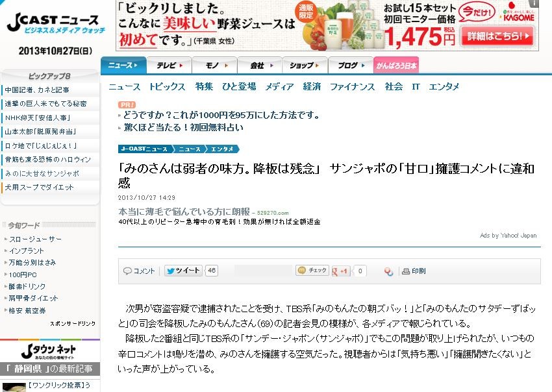Click the Google +1 button
Viewport: 552px width, 392px height.
[x=341, y=271]
